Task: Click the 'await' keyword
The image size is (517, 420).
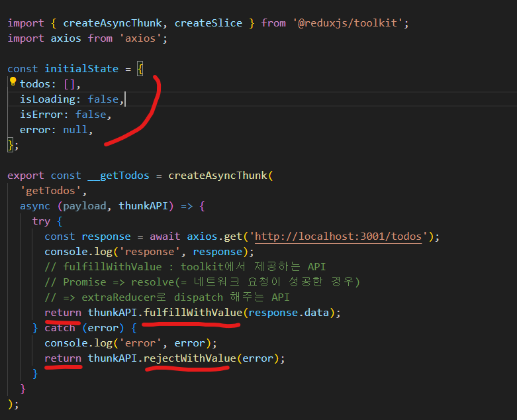Action: click(165, 236)
